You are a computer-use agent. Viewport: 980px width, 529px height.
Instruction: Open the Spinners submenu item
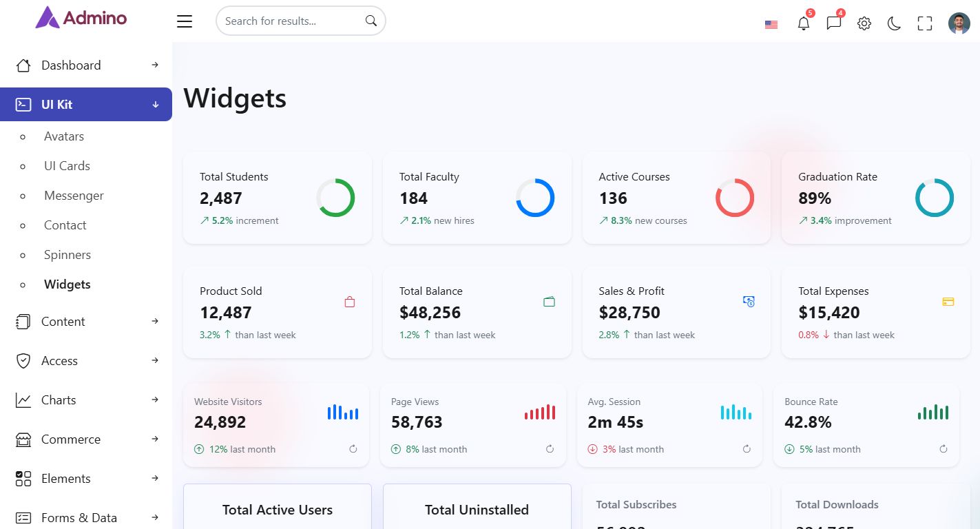[x=67, y=255]
